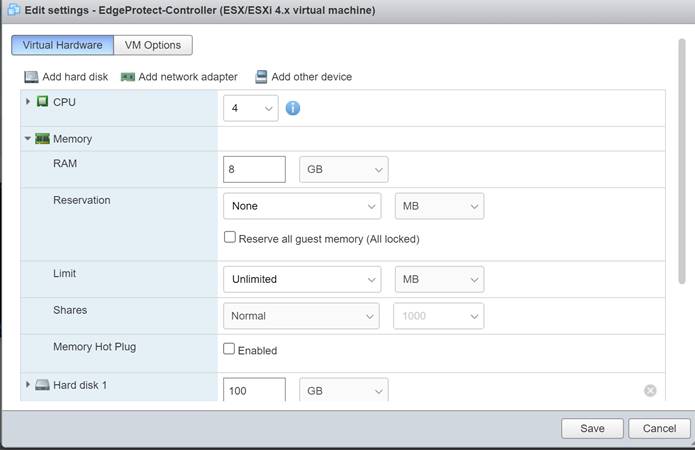
Task: Click the CPU row label
Action: pyautogui.click(x=64, y=102)
